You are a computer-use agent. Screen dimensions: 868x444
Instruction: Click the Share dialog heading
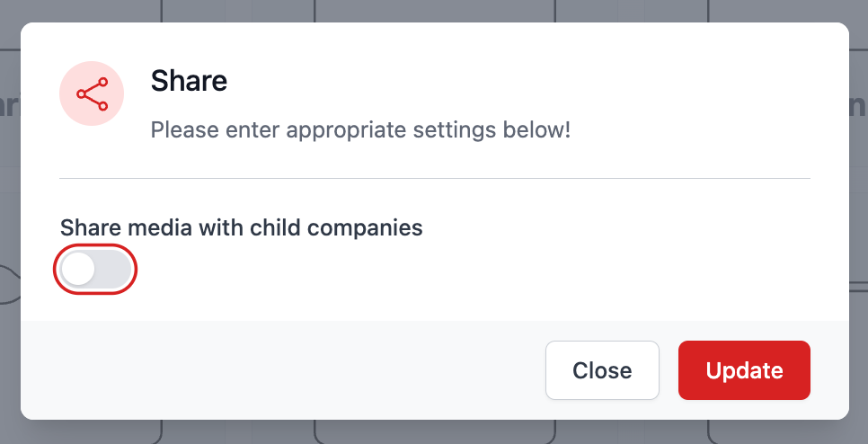tap(189, 81)
